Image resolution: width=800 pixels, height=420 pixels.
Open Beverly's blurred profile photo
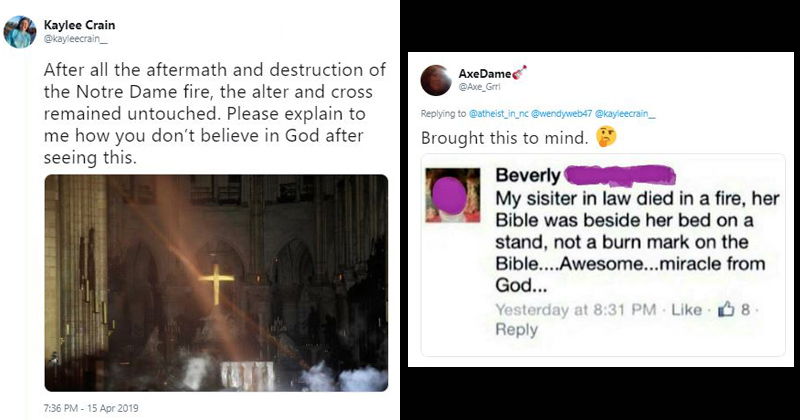(x=453, y=195)
